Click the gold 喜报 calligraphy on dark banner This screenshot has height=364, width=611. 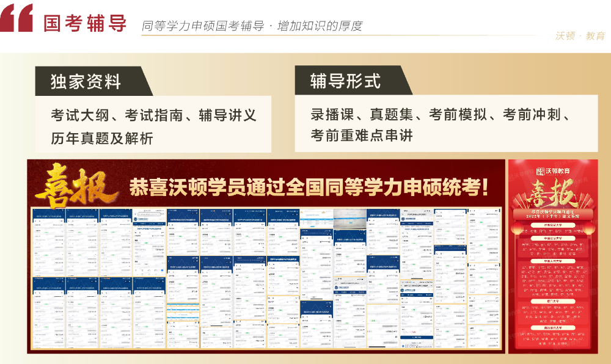coord(77,186)
